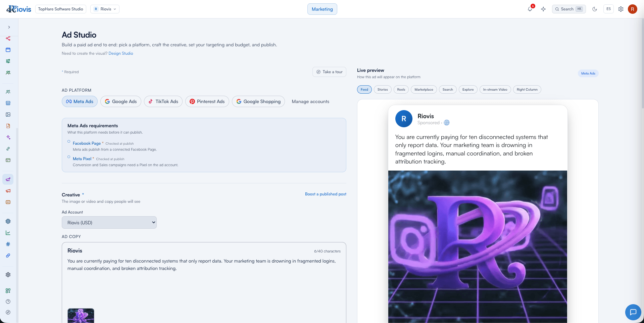The height and width of the screenshot is (323, 644).
Task: Open the credit card icon in sidebar
Action: [x=8, y=160]
